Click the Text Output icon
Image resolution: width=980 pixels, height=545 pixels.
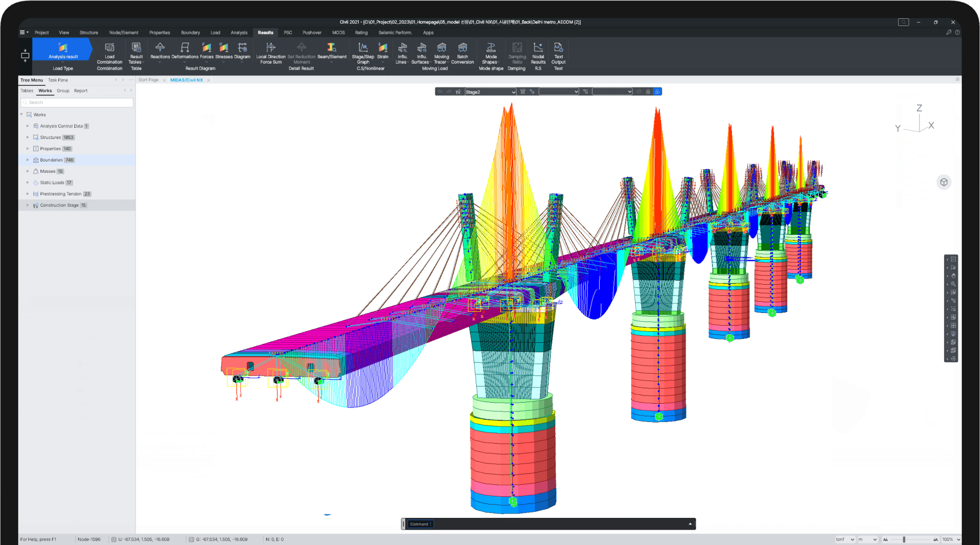click(x=558, y=48)
